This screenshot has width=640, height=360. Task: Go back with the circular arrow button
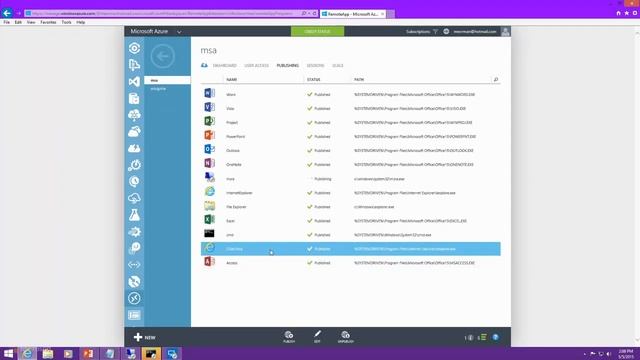[162, 56]
